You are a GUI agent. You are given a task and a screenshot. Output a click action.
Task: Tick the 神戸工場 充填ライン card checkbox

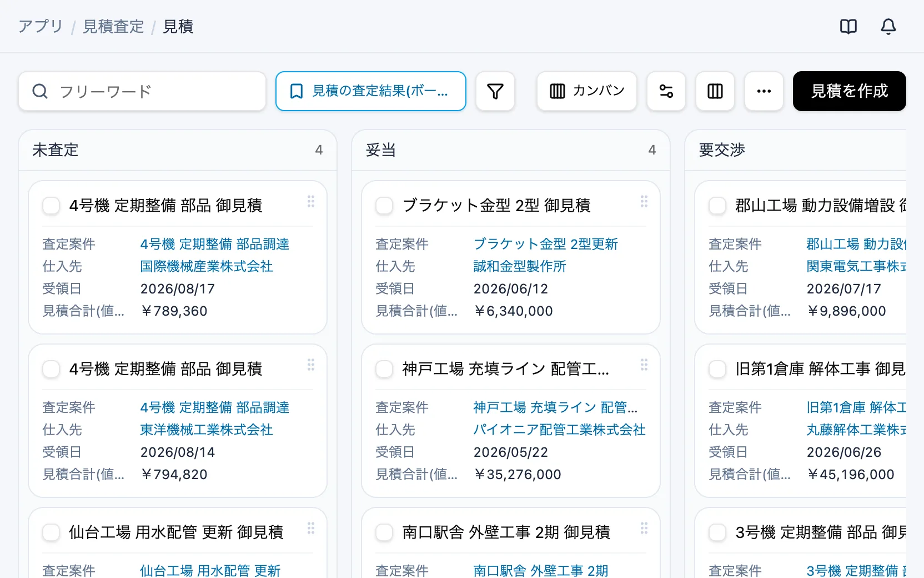coord(384,369)
